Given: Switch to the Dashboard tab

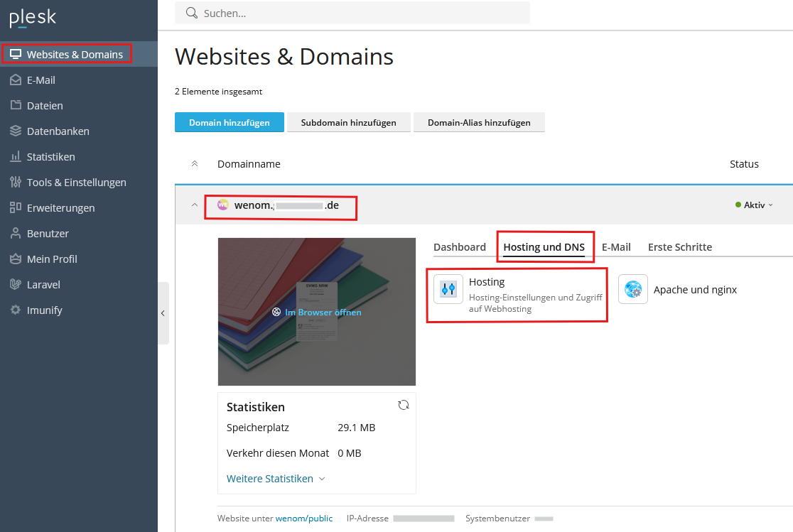Looking at the screenshot, I should 459,247.
